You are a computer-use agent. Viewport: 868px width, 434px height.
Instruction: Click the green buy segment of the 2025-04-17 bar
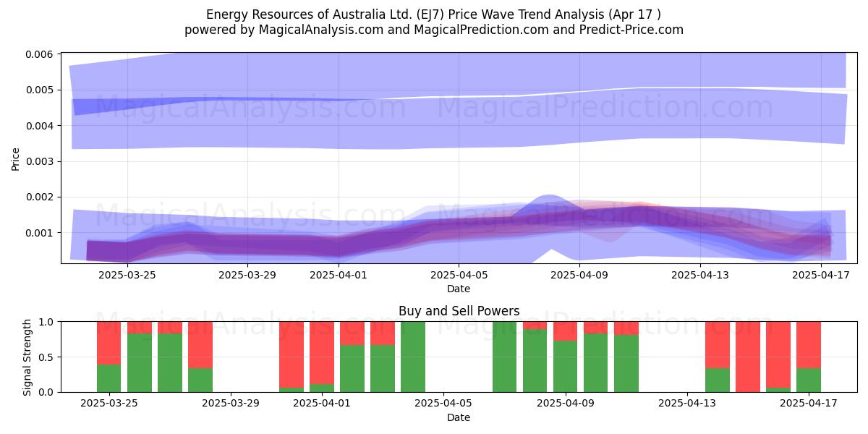point(809,380)
